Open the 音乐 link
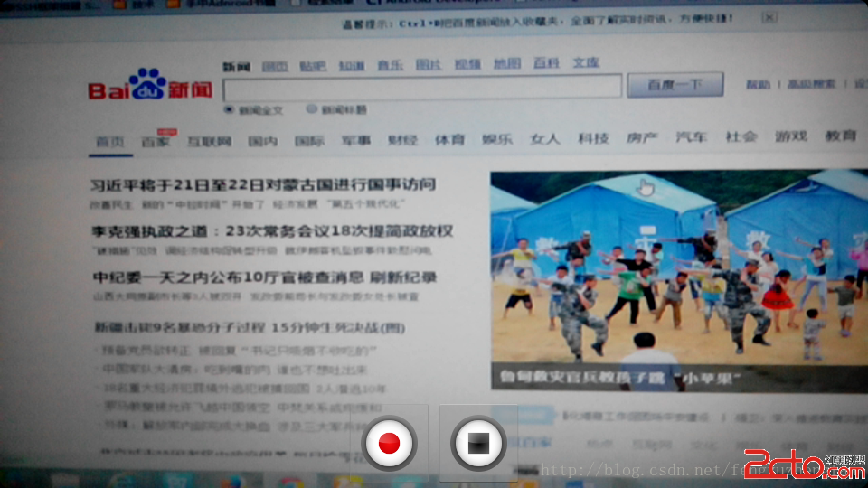 tap(391, 65)
